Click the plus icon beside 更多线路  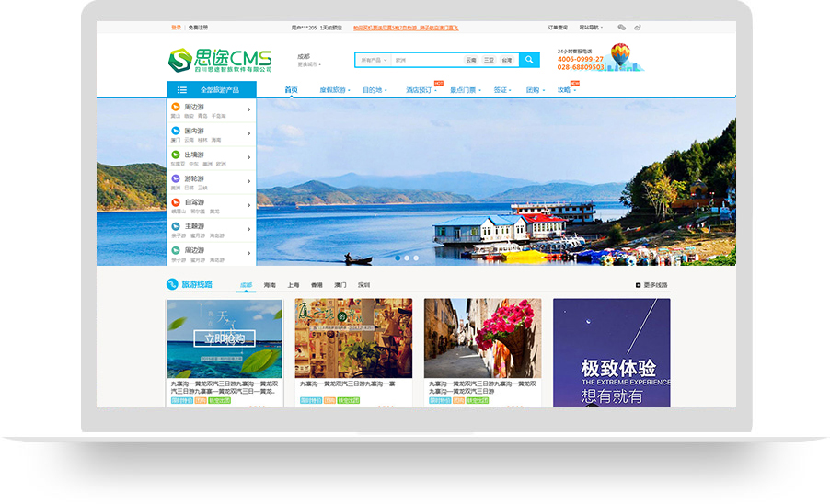(x=639, y=285)
